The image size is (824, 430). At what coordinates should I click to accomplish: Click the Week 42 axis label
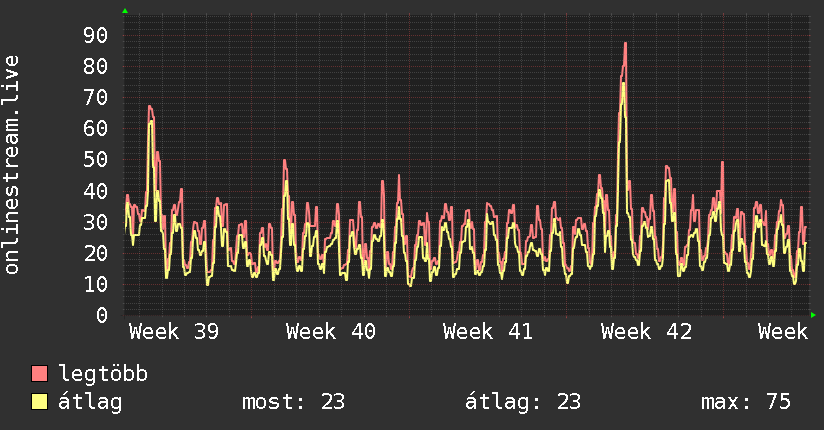(646, 332)
